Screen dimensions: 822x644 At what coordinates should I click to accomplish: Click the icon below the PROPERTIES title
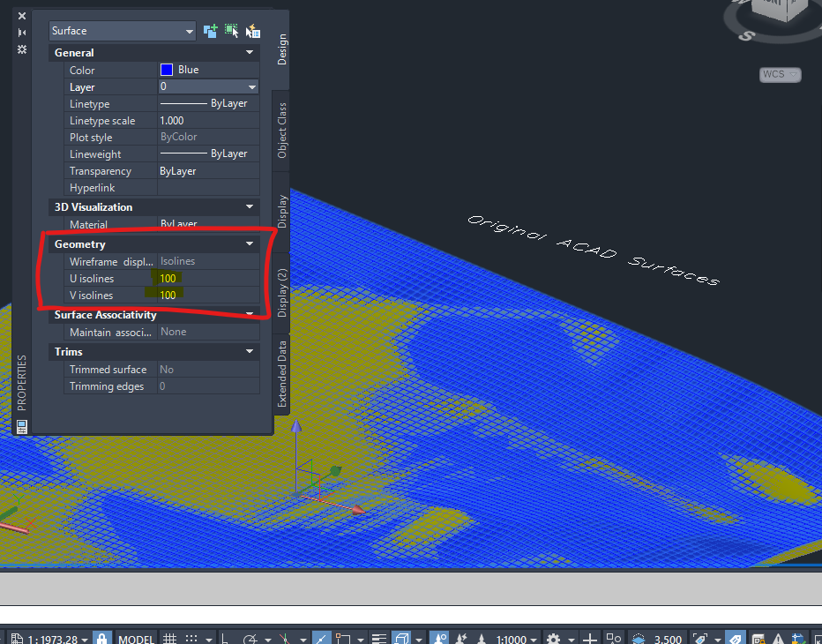click(21, 427)
